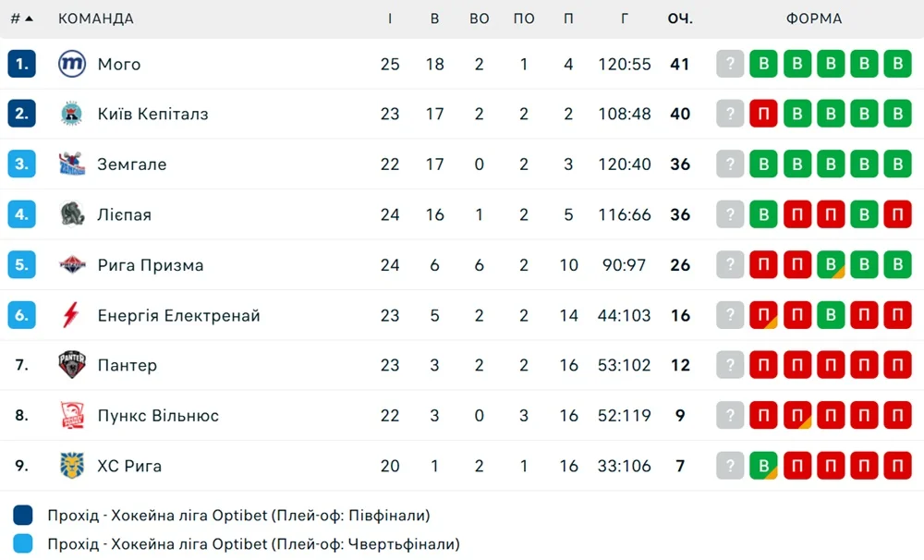
Task: Click ХС Рига's green В win badge
Action: pyautogui.click(x=763, y=465)
